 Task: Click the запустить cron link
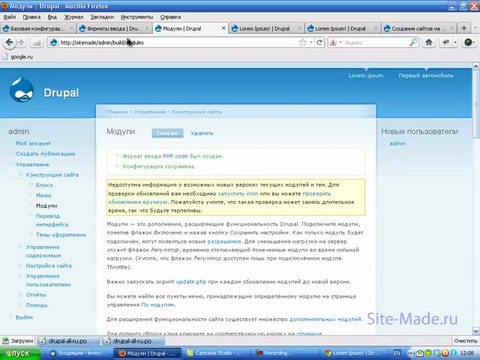pos(238,194)
